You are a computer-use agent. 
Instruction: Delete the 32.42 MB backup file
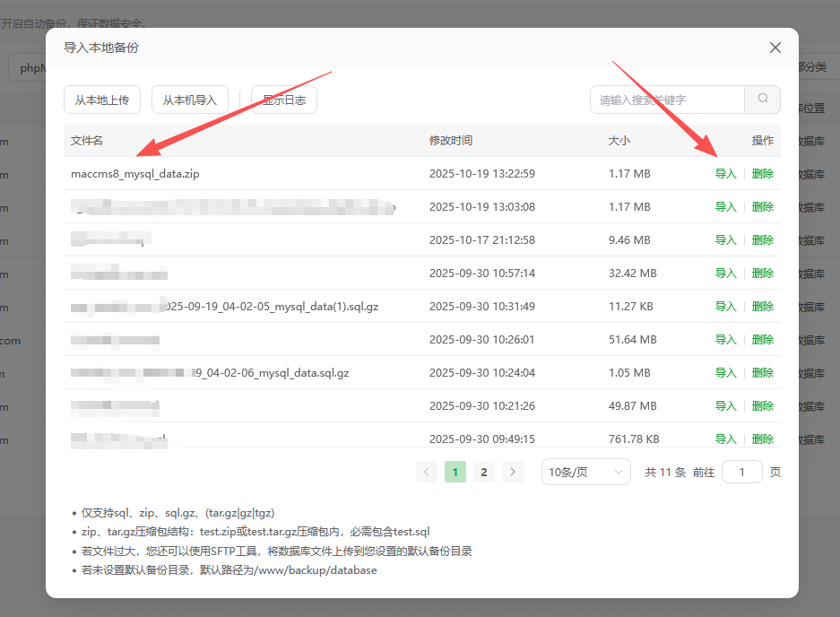pos(763,274)
